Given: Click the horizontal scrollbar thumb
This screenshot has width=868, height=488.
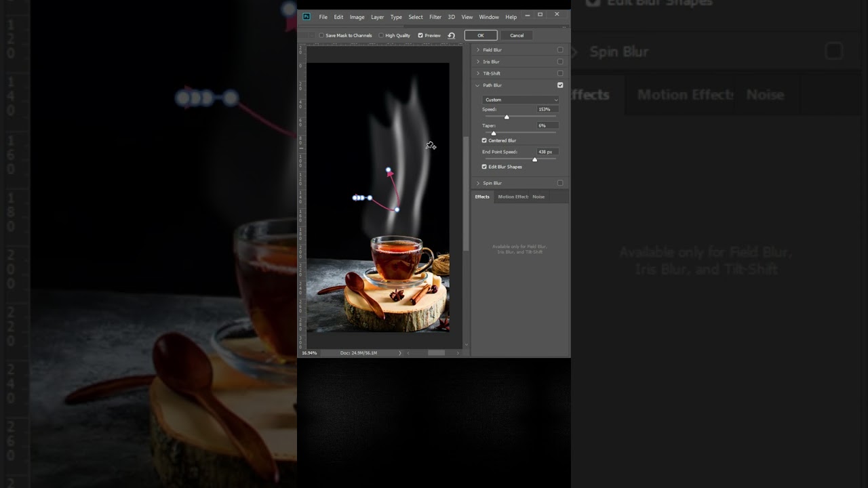Looking at the screenshot, I should pyautogui.click(x=436, y=353).
